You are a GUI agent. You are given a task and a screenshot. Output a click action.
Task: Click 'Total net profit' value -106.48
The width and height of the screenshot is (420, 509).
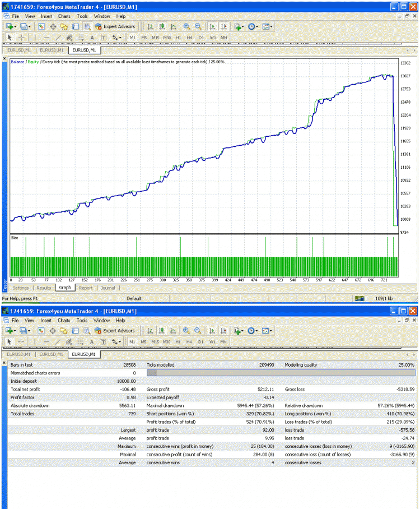(x=128, y=389)
